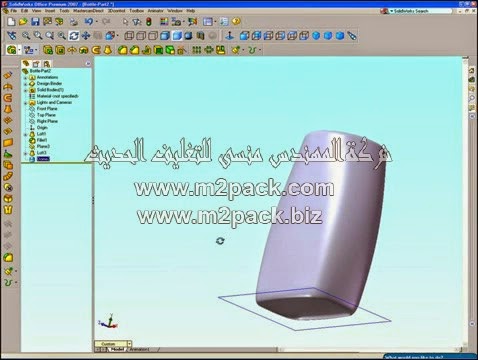Switch display to Wireframe
Viewport: 478px width, 360px height.
[x=129, y=35]
